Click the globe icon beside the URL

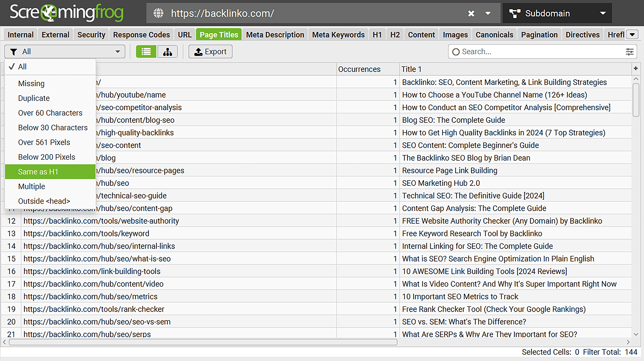click(159, 13)
